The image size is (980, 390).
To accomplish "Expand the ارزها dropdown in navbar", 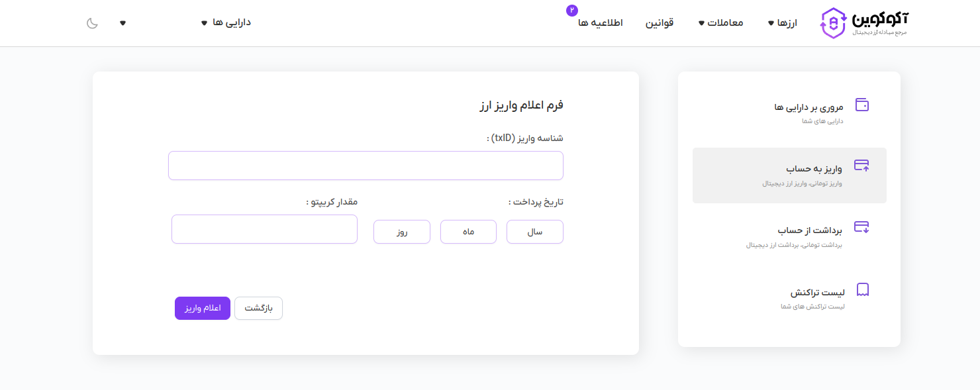I will [782, 23].
